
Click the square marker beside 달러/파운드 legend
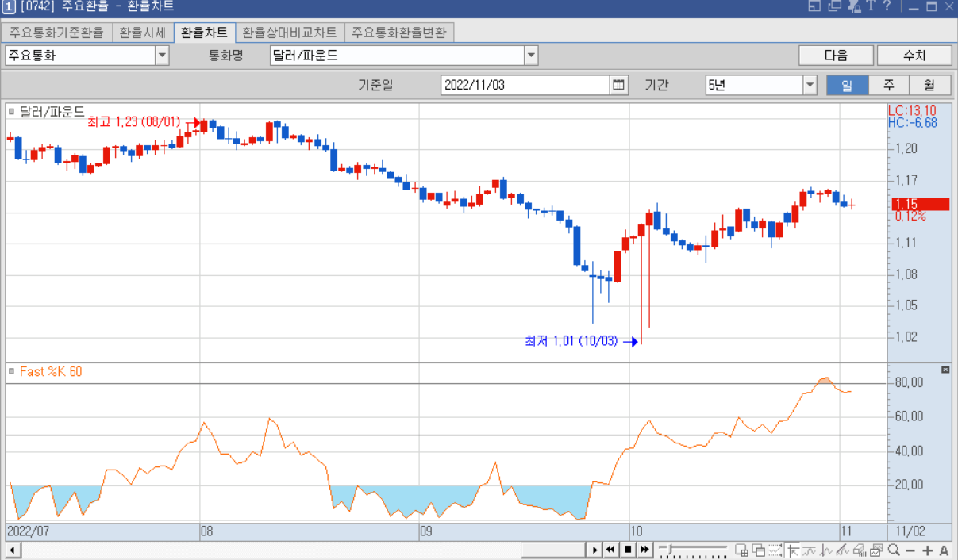click(x=11, y=112)
